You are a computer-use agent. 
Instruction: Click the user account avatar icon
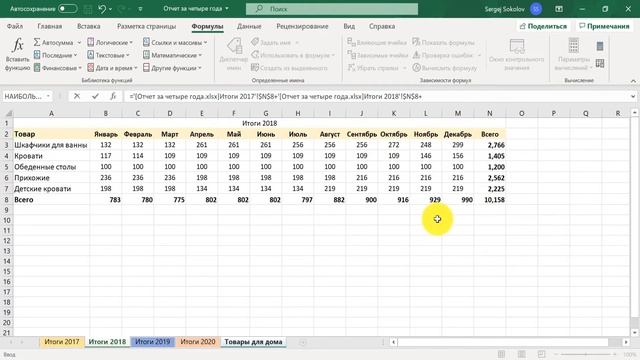536,9
